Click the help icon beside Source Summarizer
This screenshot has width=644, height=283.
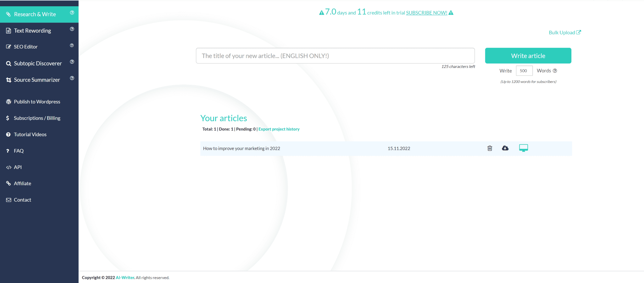(x=72, y=78)
